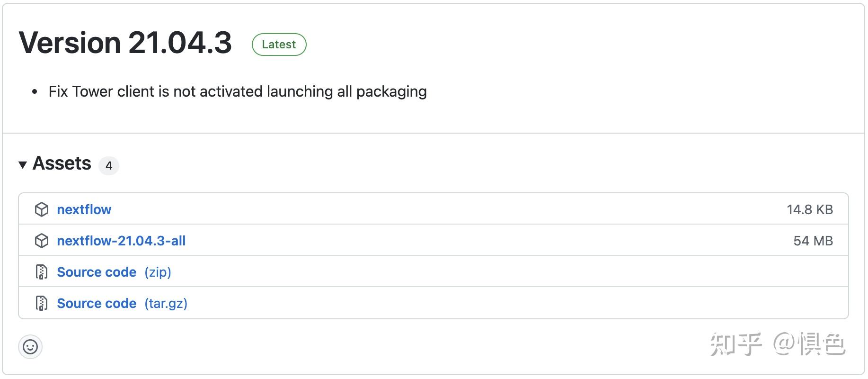Viewport: 868px width, 379px height.
Task: Download the Source code tar.gz link
Action: (97, 303)
